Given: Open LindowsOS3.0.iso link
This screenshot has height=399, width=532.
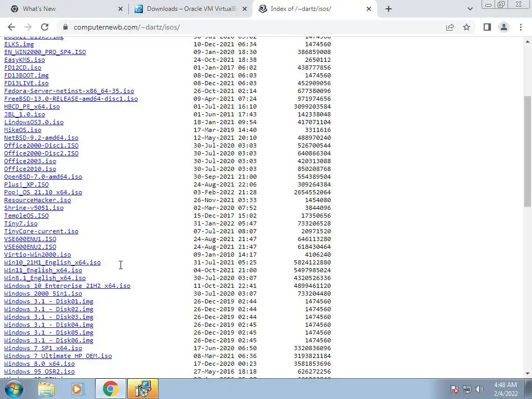Looking at the screenshot, I should point(34,122).
